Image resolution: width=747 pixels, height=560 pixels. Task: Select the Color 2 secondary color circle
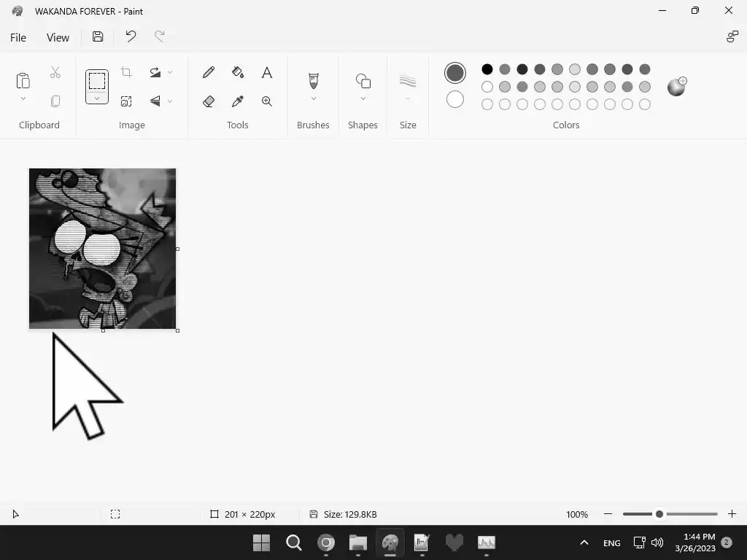click(455, 99)
